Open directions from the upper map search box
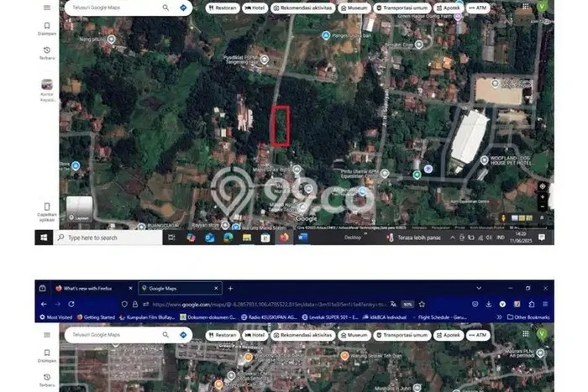This screenshot has height=392, width=588. coord(183,8)
